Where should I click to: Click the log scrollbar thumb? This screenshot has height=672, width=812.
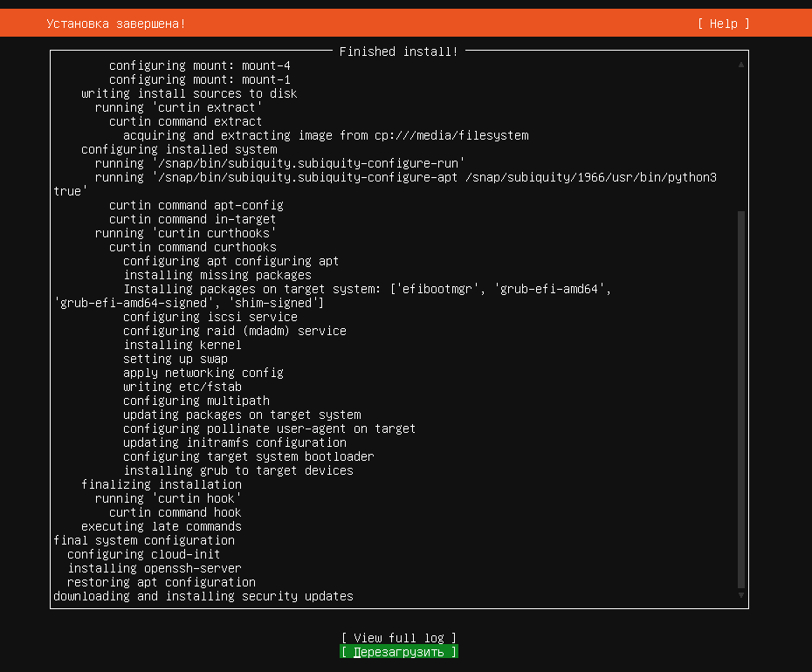pos(741,400)
